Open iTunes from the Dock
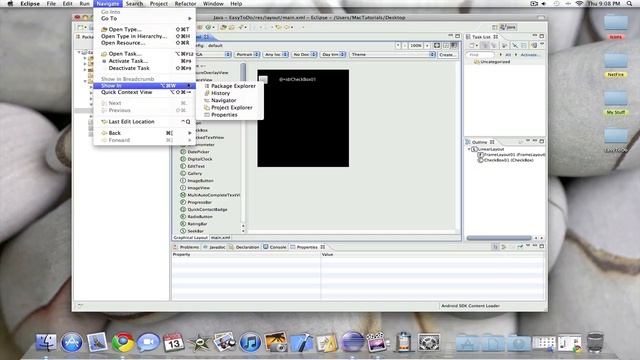This screenshot has width=640, height=360. click(x=250, y=342)
